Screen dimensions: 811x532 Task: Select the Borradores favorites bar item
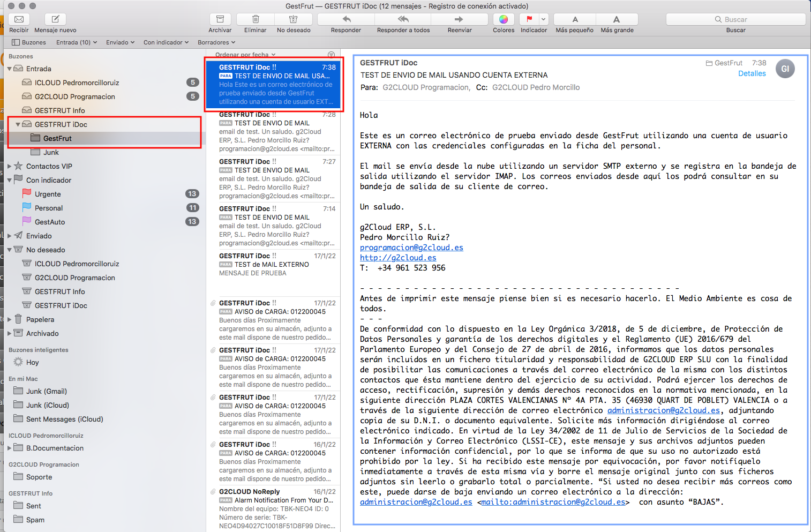216,42
